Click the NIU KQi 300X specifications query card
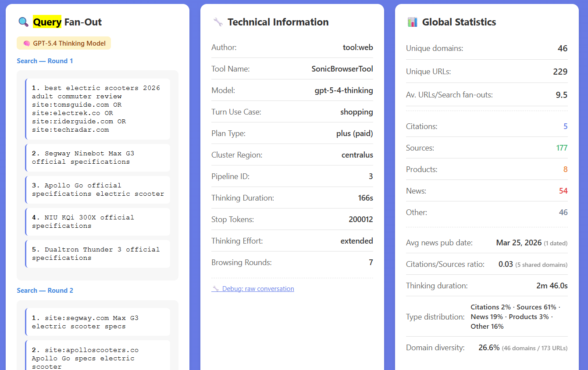This screenshot has width=588, height=370. click(97, 222)
